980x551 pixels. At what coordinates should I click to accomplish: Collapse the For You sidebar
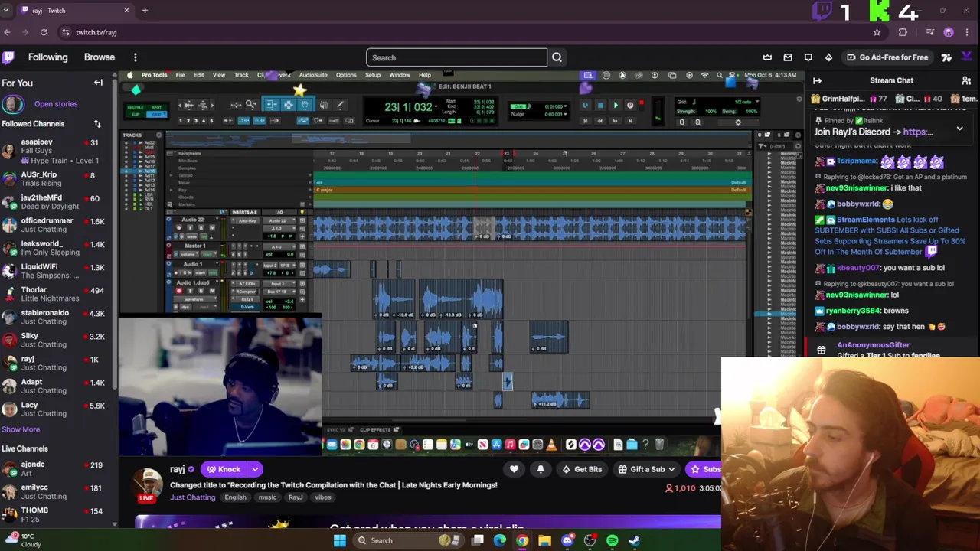[98, 83]
